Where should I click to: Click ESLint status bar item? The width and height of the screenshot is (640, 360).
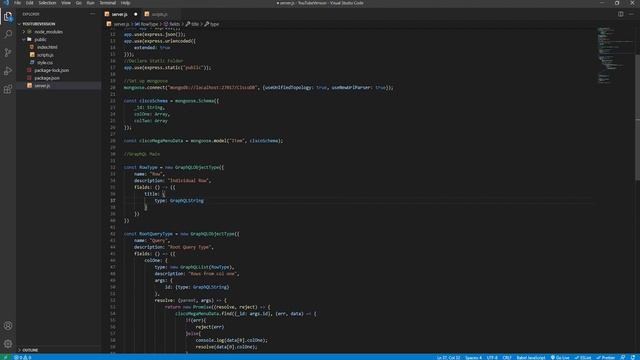coord(583,357)
